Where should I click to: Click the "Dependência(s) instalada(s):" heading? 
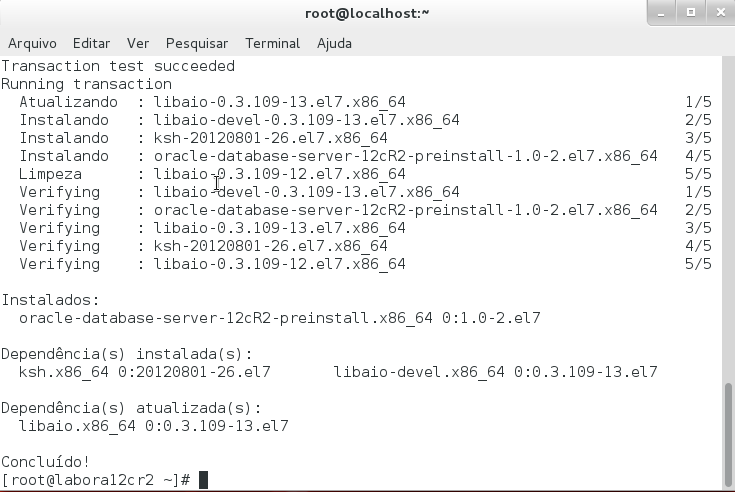127,354
